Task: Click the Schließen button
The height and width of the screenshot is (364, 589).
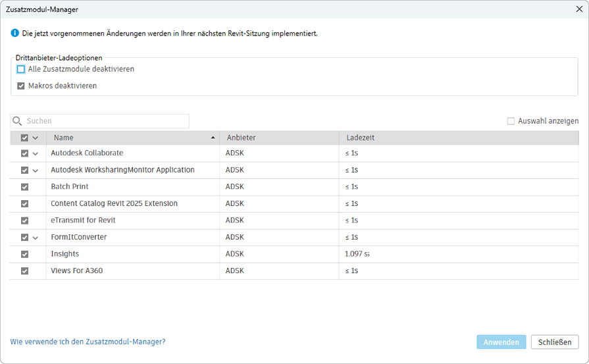Action: point(555,342)
